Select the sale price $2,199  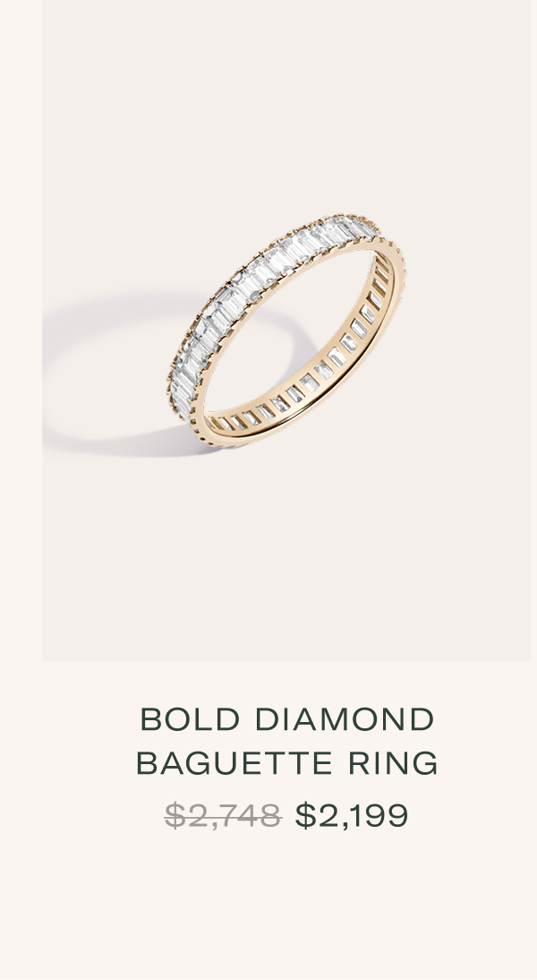352,816
